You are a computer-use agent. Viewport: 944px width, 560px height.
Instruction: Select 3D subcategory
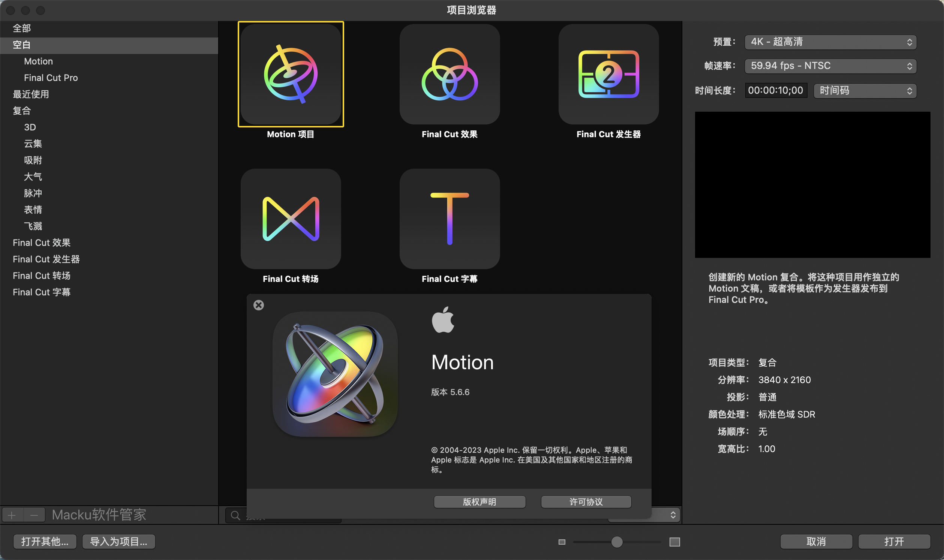109,127
